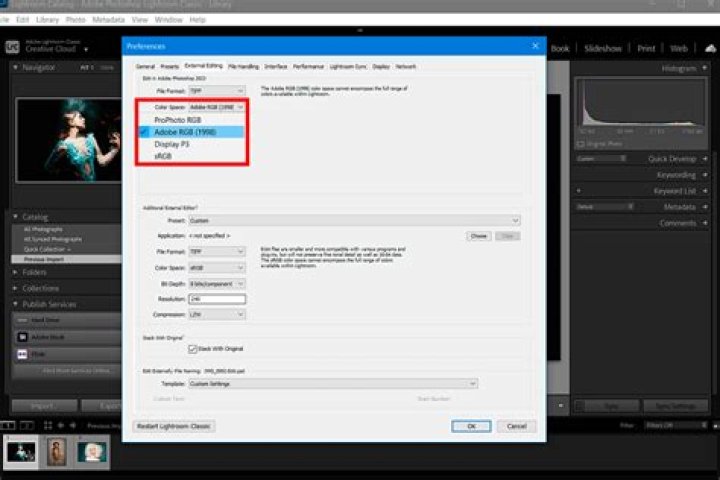The width and height of the screenshot is (720, 480).
Task: Switch to the Web module
Action: point(679,48)
